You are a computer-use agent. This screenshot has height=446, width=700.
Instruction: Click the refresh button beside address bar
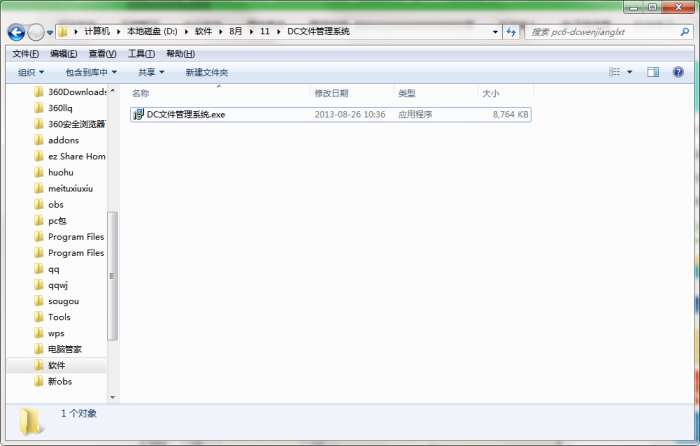(511, 32)
